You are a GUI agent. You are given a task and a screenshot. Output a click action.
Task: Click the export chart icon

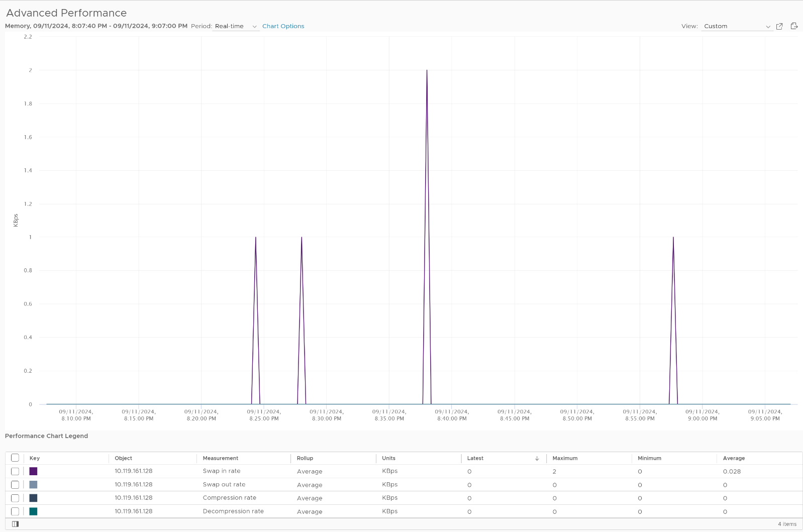pos(794,26)
